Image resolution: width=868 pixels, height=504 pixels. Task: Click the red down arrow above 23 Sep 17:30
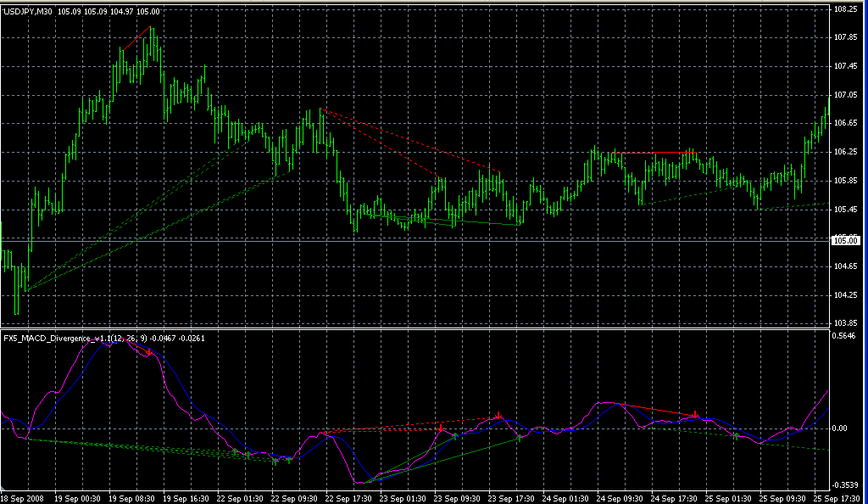(499, 416)
